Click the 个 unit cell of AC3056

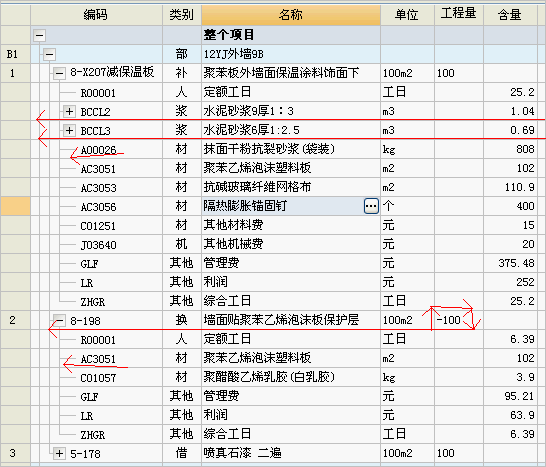pyautogui.click(x=407, y=206)
